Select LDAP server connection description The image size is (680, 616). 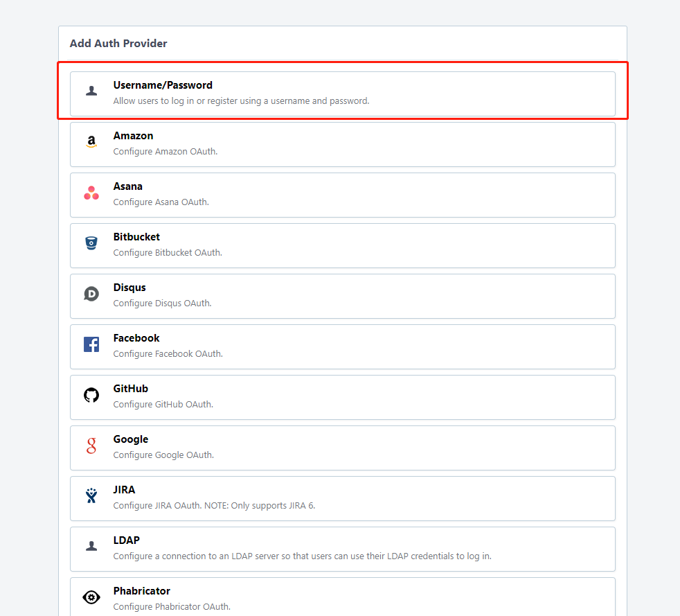[303, 556]
